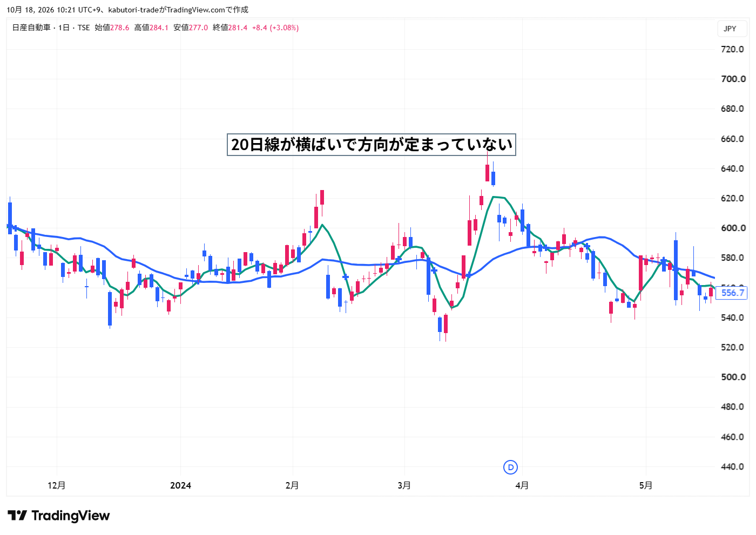This screenshot has height=535, width=756.
Task: Click the 520.0 price scale label
Action: tap(733, 347)
